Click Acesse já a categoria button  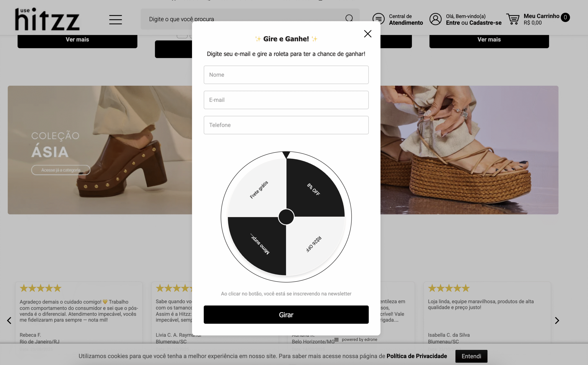pos(61,170)
